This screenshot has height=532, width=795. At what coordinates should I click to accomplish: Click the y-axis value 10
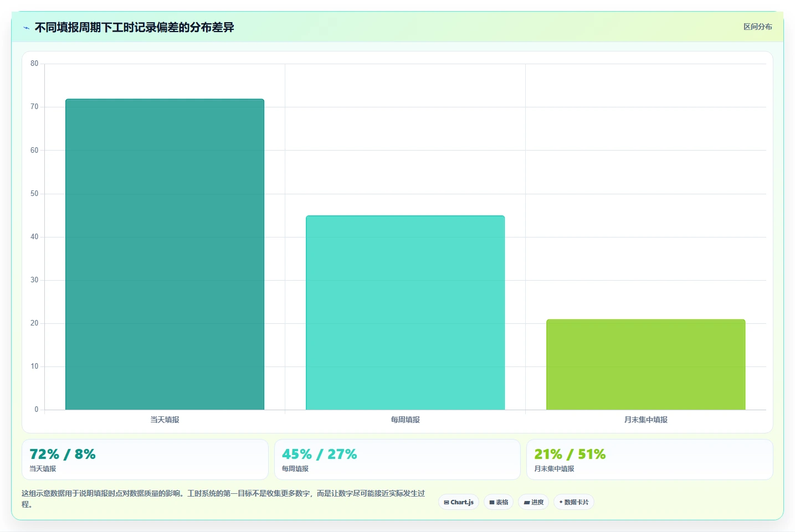(x=34, y=366)
